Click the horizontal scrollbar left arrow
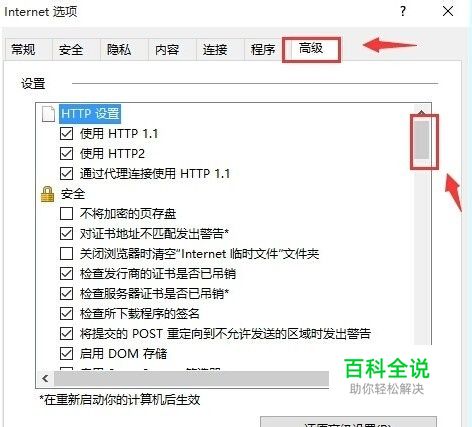472x427 pixels. [x=45, y=378]
